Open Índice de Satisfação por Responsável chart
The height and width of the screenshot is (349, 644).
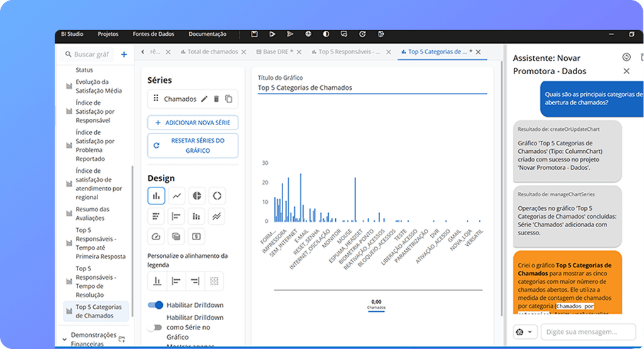95,111
